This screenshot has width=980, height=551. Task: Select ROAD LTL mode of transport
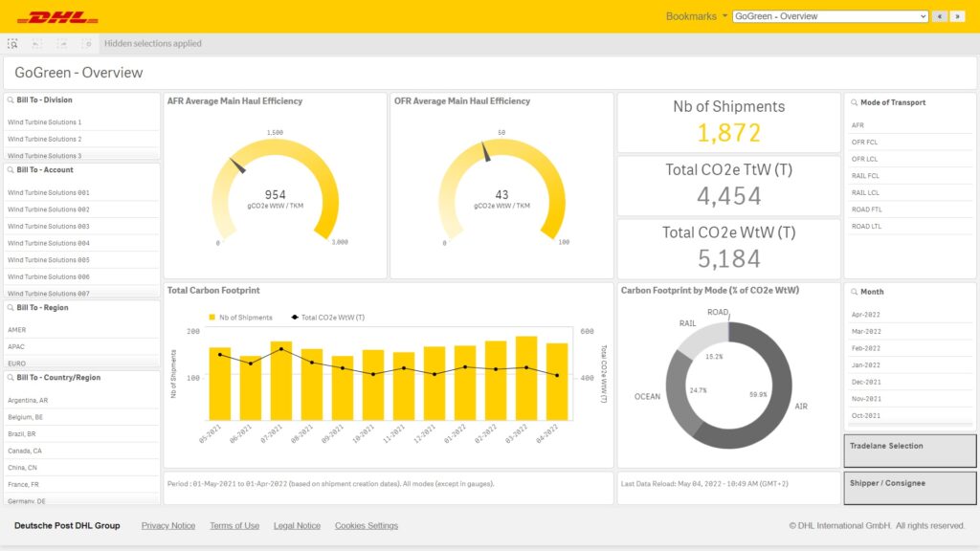point(910,227)
